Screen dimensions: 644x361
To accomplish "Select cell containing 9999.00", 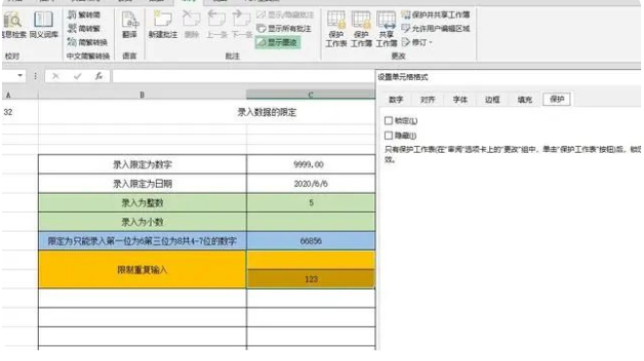I will 311,164.
